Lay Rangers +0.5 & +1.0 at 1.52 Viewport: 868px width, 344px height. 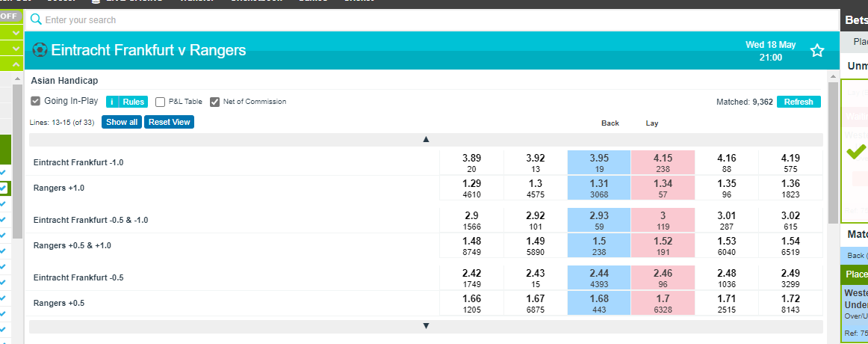click(x=663, y=245)
